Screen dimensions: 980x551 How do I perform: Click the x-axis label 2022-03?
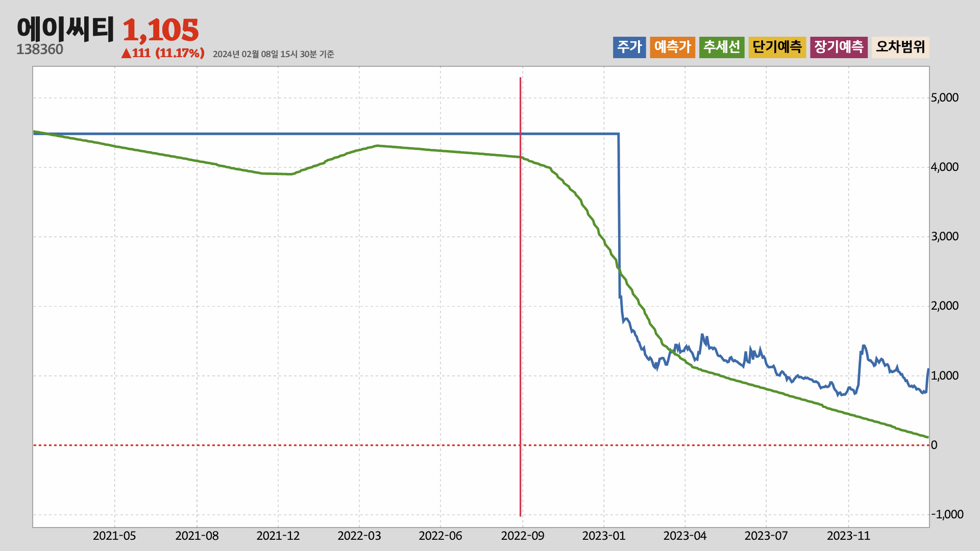(x=359, y=536)
